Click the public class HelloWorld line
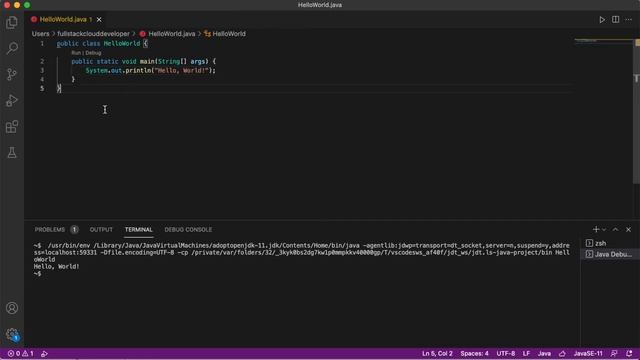Image resolution: width=640 pixels, height=360 pixels. point(102,43)
